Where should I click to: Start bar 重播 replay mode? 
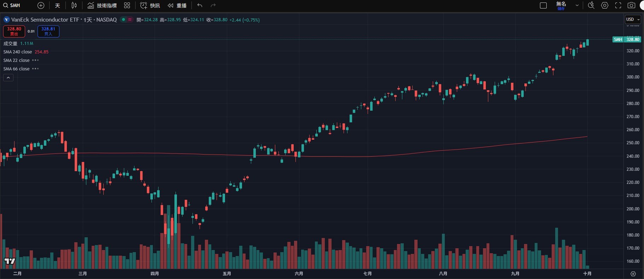tap(177, 5)
